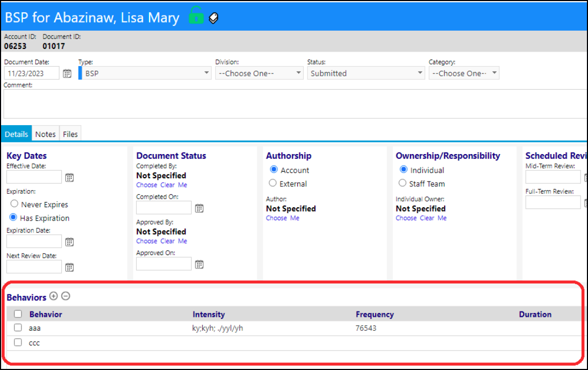The height and width of the screenshot is (370, 588).
Task: Select the Has Expiration option
Action: coord(13,217)
